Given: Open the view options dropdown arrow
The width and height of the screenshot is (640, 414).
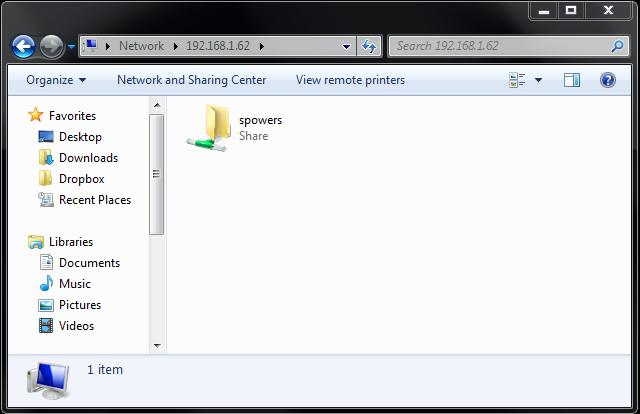Looking at the screenshot, I should click(538, 80).
